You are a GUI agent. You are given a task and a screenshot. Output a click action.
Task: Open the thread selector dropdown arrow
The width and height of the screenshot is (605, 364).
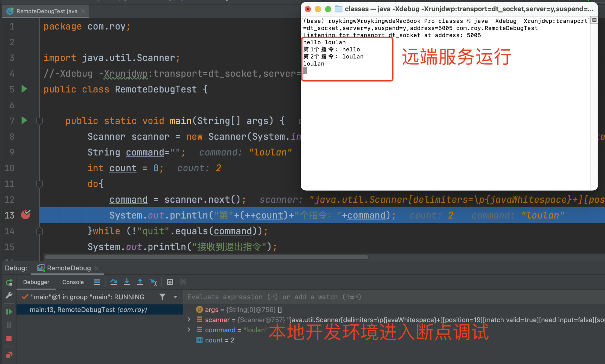click(x=175, y=297)
